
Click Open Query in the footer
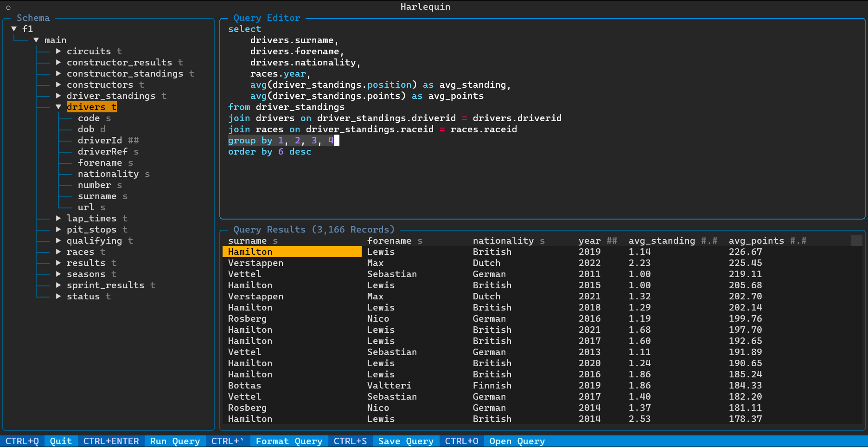517,441
